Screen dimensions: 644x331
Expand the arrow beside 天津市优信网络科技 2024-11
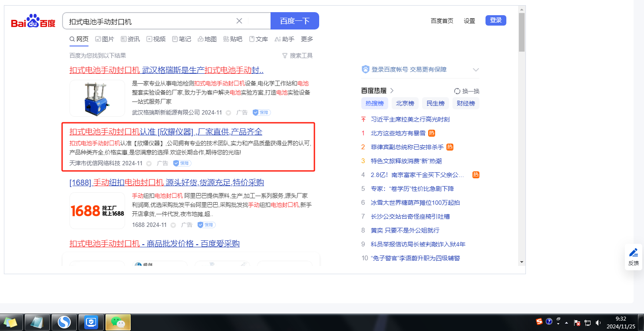point(149,164)
